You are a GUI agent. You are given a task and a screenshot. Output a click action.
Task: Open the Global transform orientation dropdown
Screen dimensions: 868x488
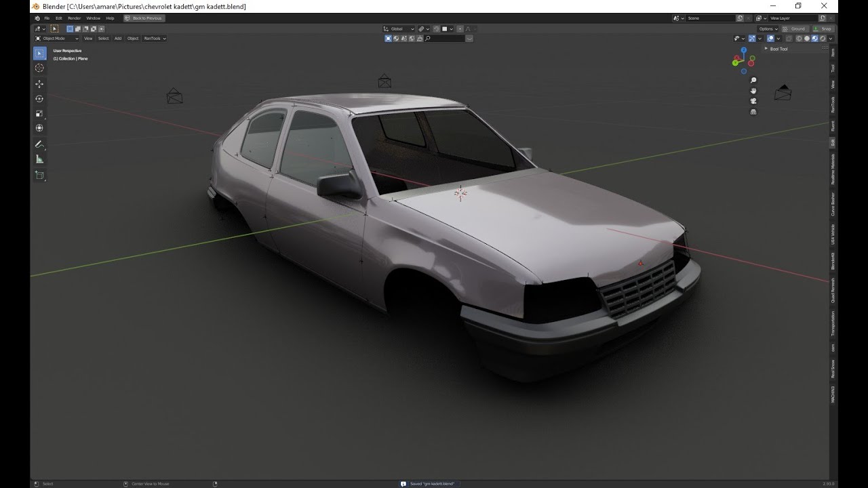(399, 29)
